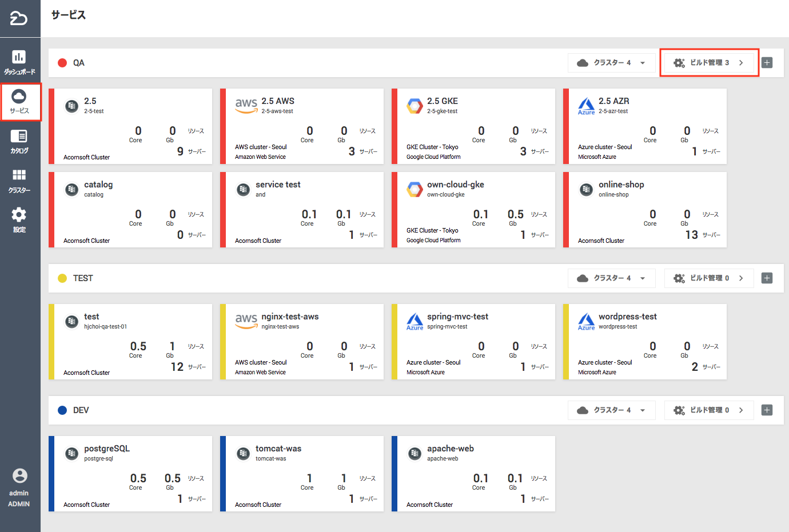Open the Settings gear in the sidebar
The image size is (789, 532).
pos(19,220)
